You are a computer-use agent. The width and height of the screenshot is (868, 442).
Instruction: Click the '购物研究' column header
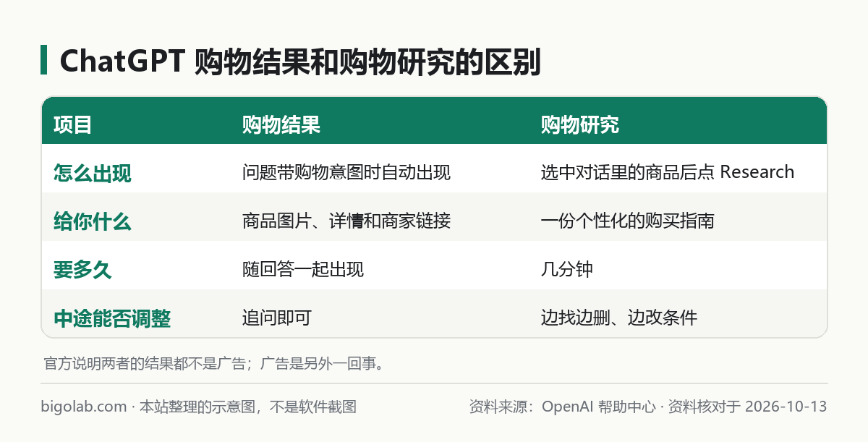point(580,124)
